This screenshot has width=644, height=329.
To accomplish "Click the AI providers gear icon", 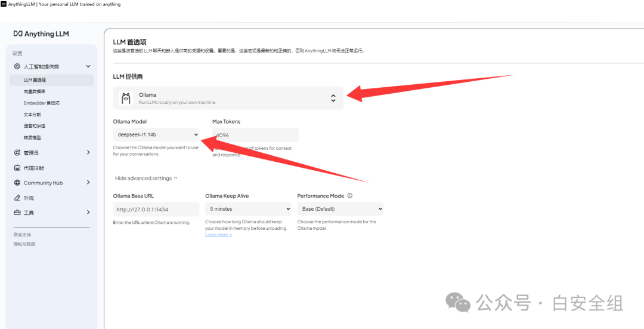I will pos(18,66).
